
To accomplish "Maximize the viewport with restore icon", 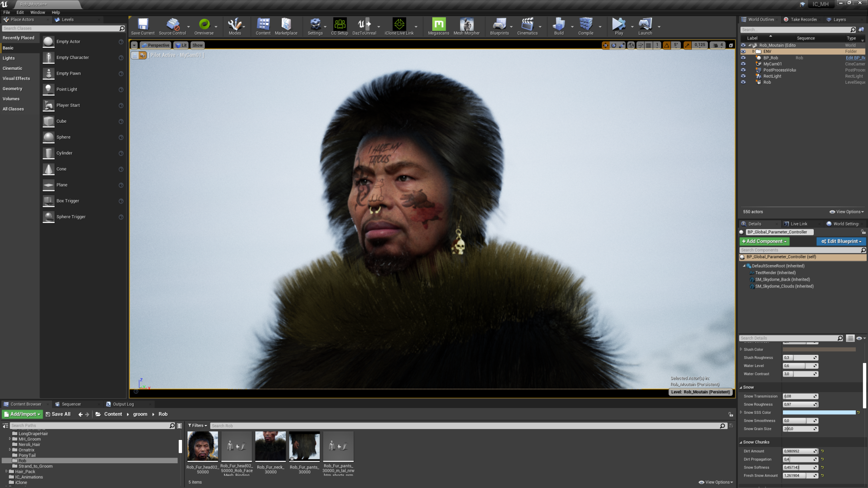I will pyautogui.click(x=731, y=45).
